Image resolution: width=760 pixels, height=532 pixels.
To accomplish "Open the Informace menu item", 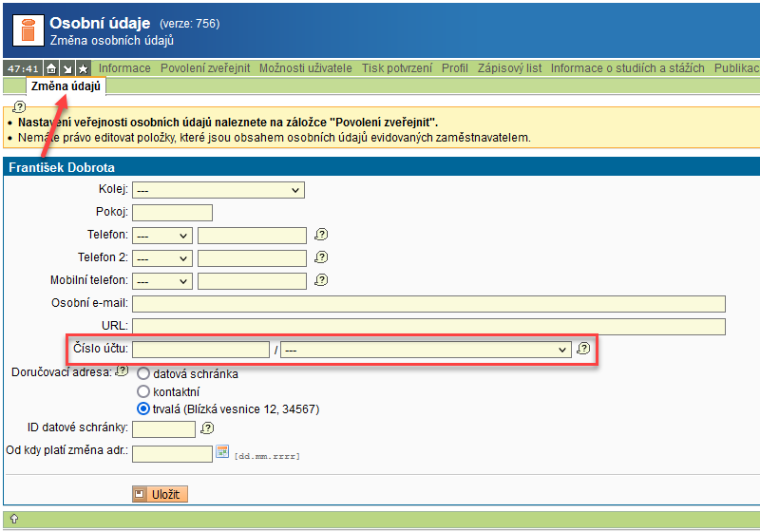I will coord(124,68).
